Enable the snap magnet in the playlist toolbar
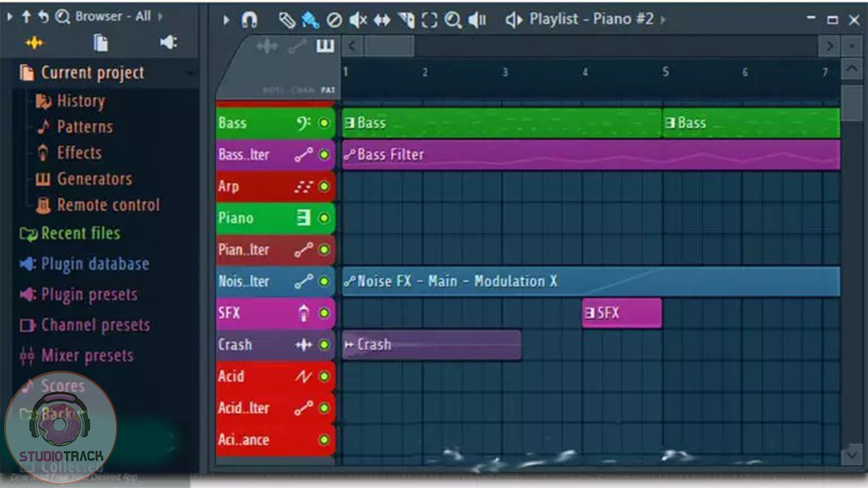 [250, 20]
